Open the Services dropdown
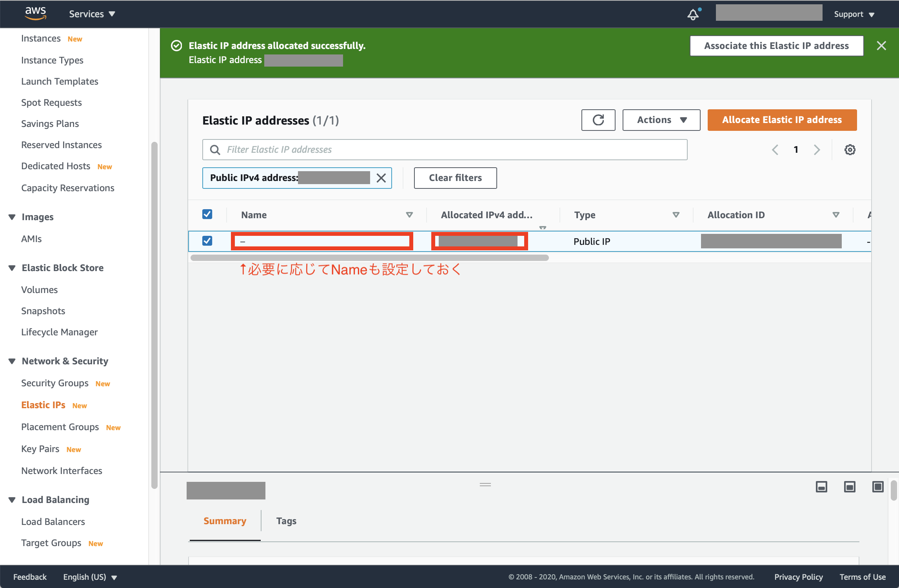The image size is (899, 588). 92,14
